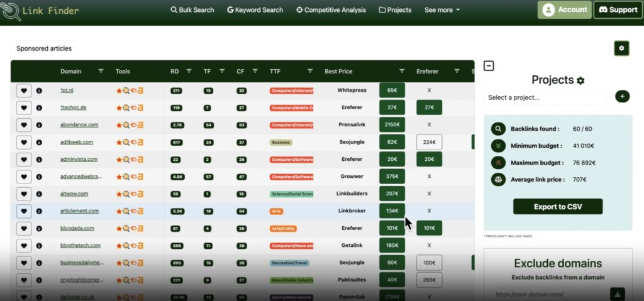
Task: Open Domain column filter
Action: point(101,71)
